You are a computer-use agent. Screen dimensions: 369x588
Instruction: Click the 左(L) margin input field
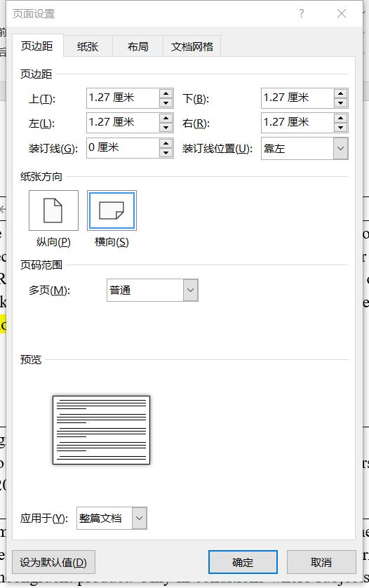tap(123, 123)
